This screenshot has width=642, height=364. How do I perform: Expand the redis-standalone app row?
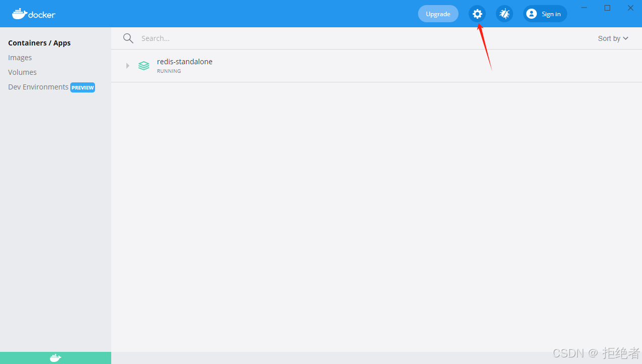click(x=127, y=66)
